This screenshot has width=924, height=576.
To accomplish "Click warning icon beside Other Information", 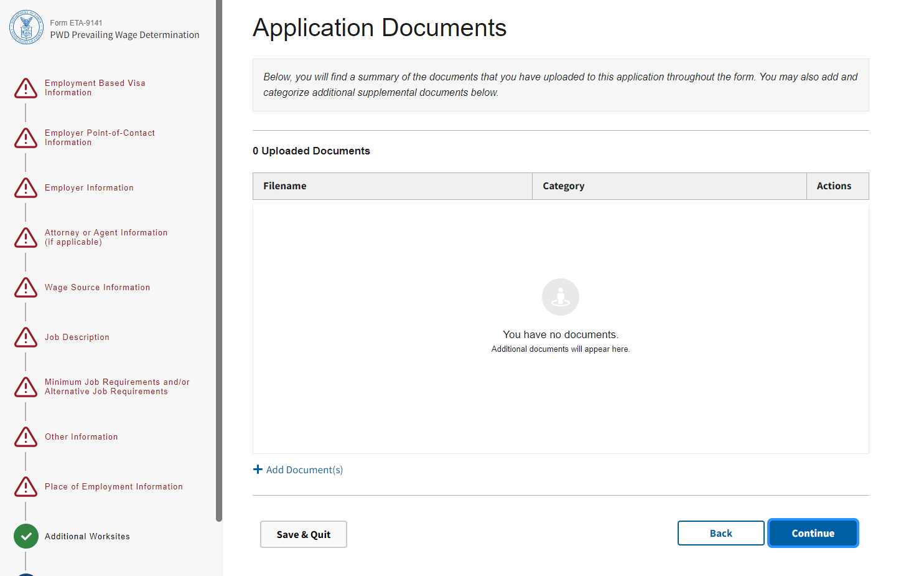I will tap(26, 437).
